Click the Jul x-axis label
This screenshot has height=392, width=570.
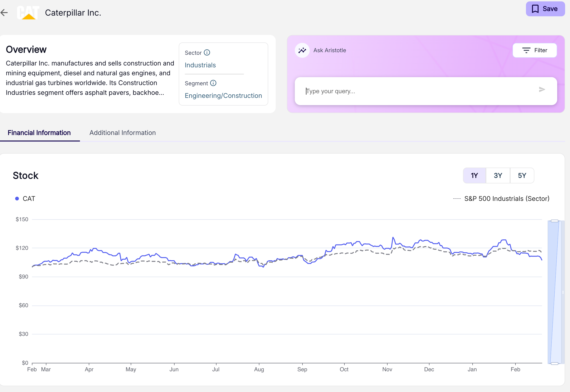tap(216, 369)
